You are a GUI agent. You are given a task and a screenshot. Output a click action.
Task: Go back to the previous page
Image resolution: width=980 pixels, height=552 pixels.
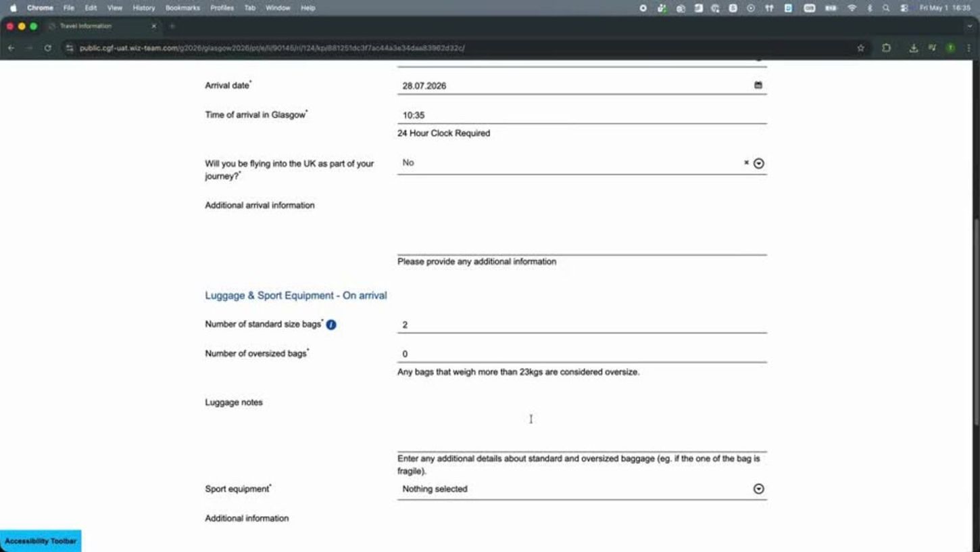pos(11,48)
